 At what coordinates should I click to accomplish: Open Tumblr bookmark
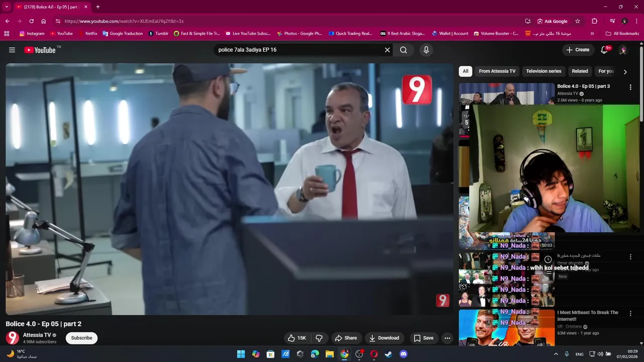click(158, 34)
